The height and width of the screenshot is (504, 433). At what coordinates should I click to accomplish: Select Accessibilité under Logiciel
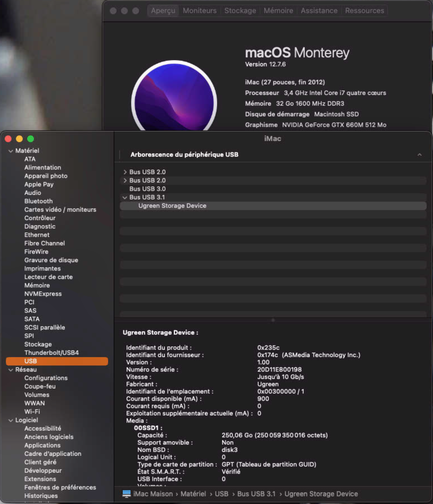pyautogui.click(x=43, y=429)
